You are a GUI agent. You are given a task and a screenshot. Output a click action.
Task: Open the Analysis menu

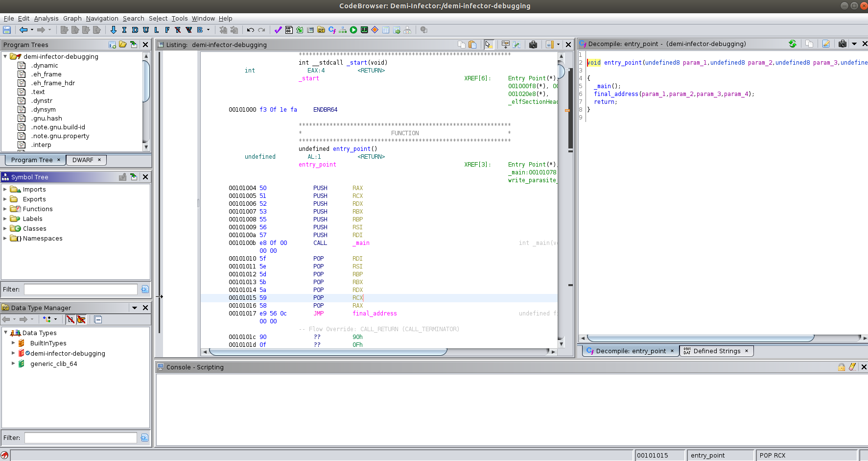click(x=46, y=18)
